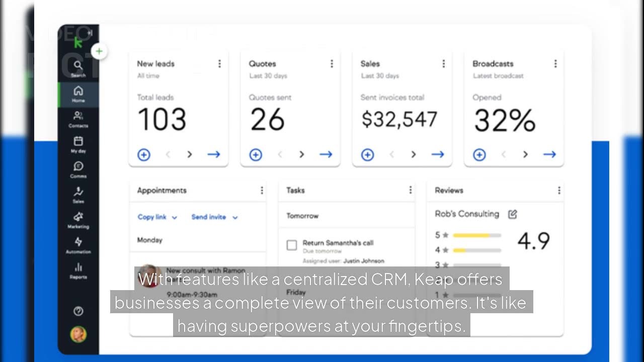Click the help question mark icon

click(78, 311)
